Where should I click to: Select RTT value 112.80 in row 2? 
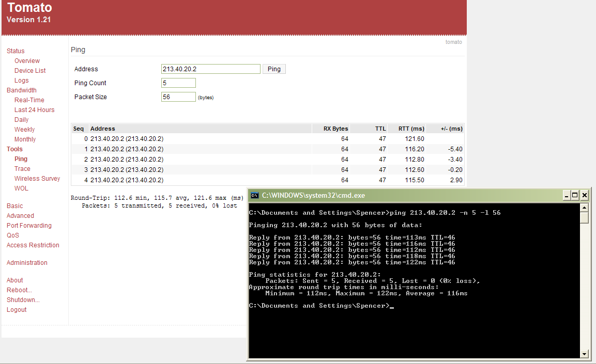pyautogui.click(x=415, y=160)
